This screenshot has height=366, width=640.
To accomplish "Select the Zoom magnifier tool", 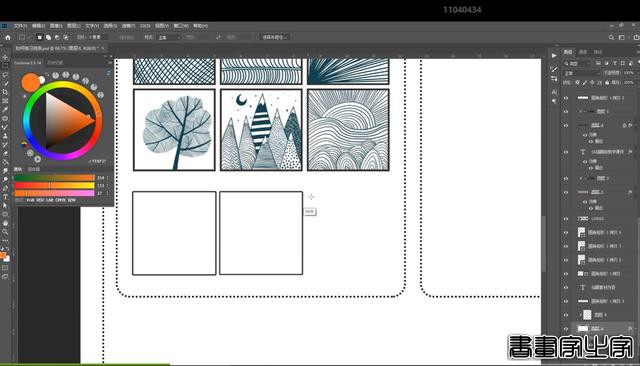I will [x=5, y=232].
